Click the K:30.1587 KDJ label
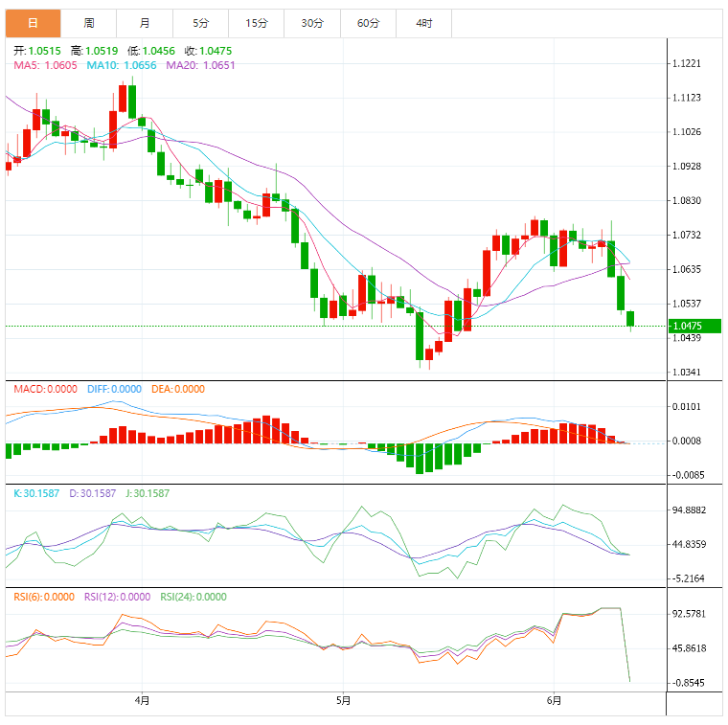 click(x=36, y=493)
